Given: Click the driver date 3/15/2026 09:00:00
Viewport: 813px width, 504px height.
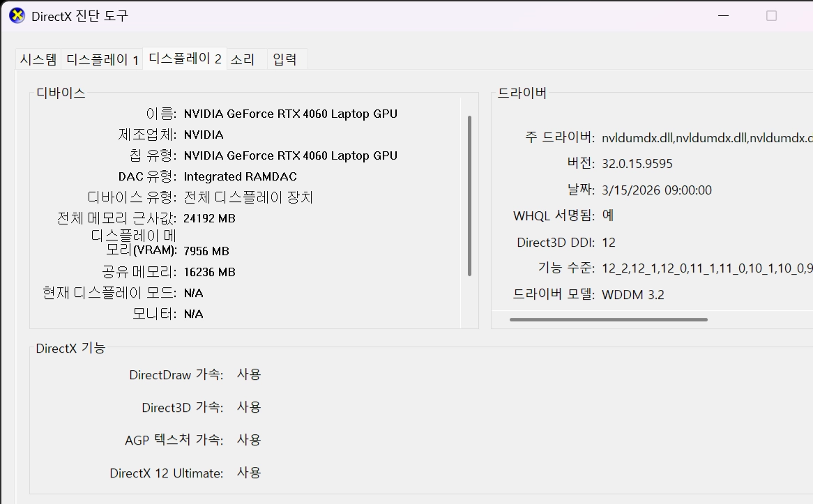Looking at the screenshot, I should [656, 190].
